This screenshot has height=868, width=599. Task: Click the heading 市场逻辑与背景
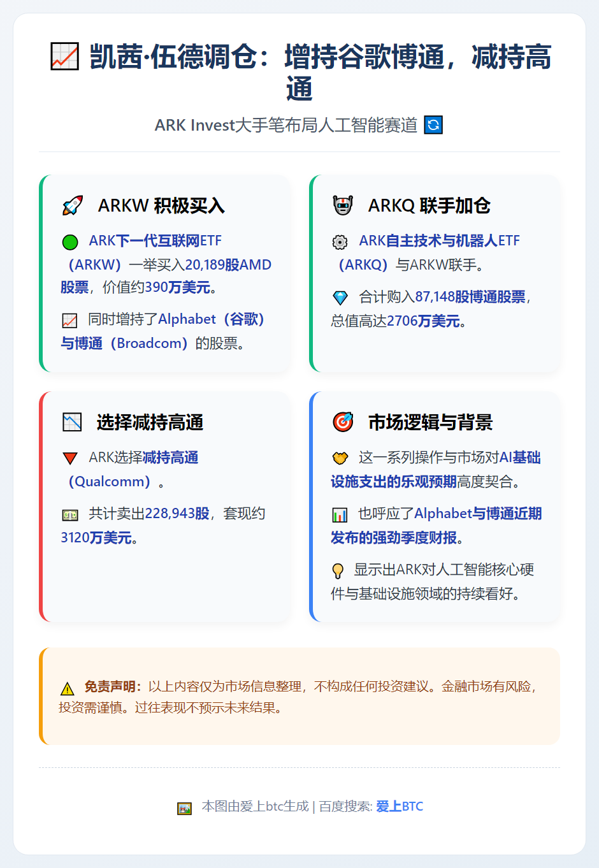(431, 422)
